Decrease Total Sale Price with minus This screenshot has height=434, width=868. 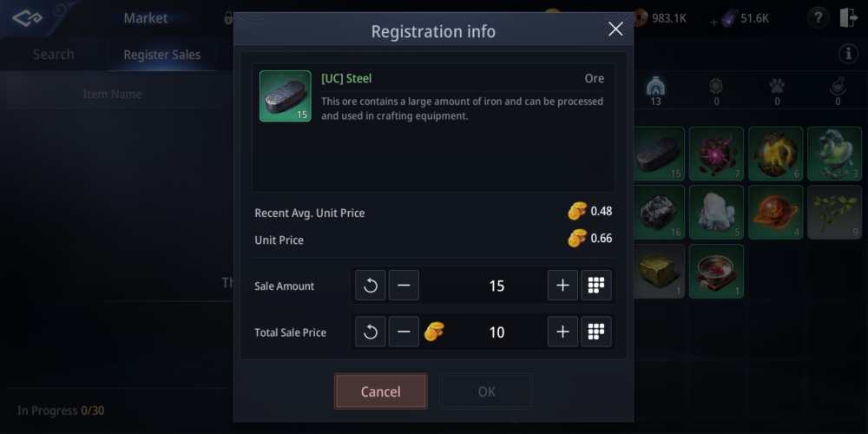tap(404, 332)
